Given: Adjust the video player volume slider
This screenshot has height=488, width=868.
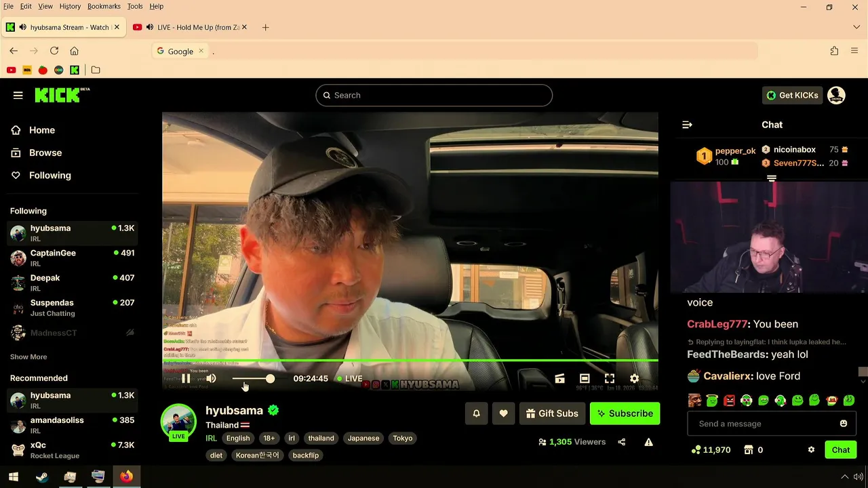Looking at the screenshot, I should click(253, 379).
